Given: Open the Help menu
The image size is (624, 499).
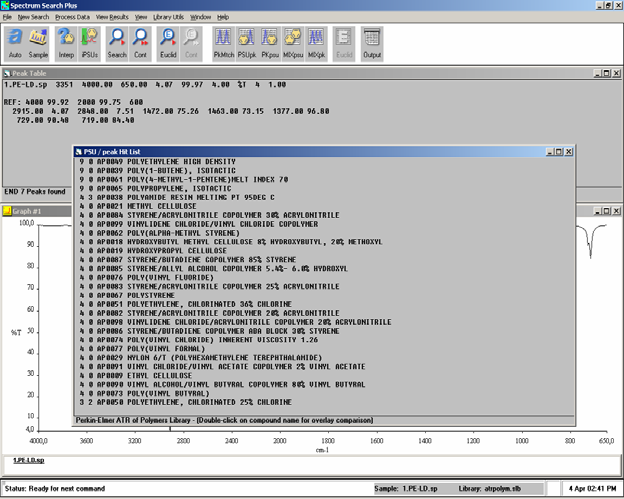Looking at the screenshot, I should point(223,17).
